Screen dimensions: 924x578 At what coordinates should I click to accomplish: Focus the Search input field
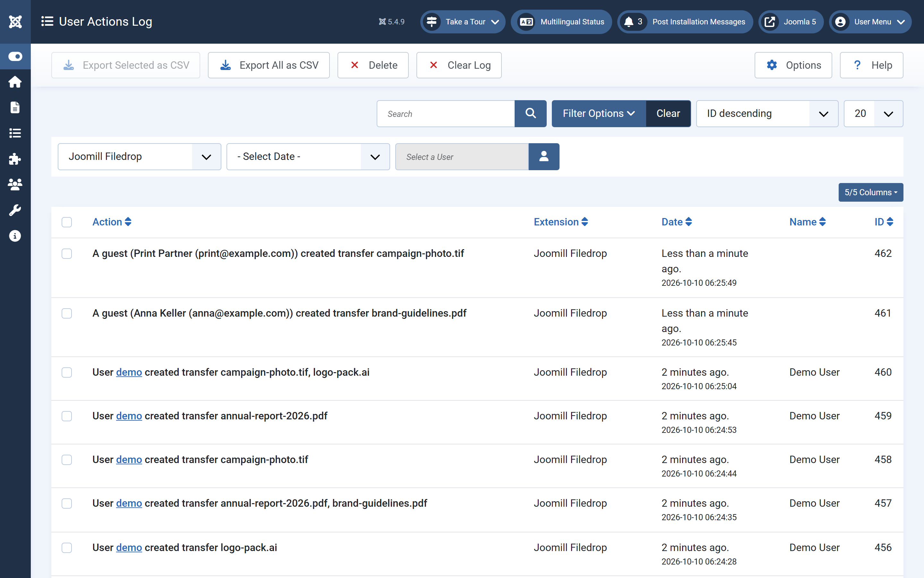446,114
